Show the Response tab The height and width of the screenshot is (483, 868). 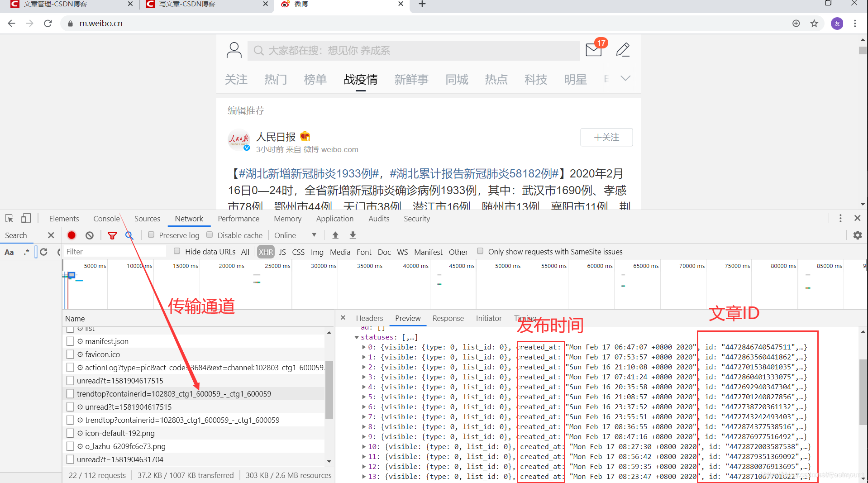pos(448,318)
